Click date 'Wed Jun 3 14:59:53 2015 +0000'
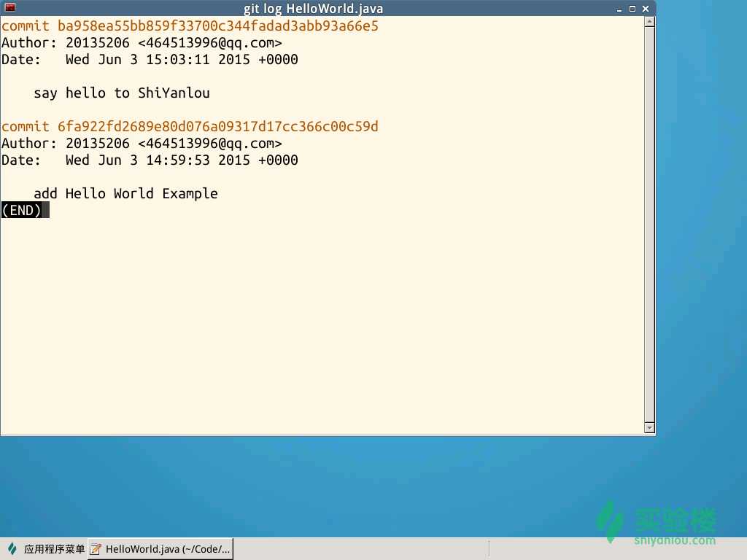The height and width of the screenshot is (560, 747). click(x=182, y=160)
